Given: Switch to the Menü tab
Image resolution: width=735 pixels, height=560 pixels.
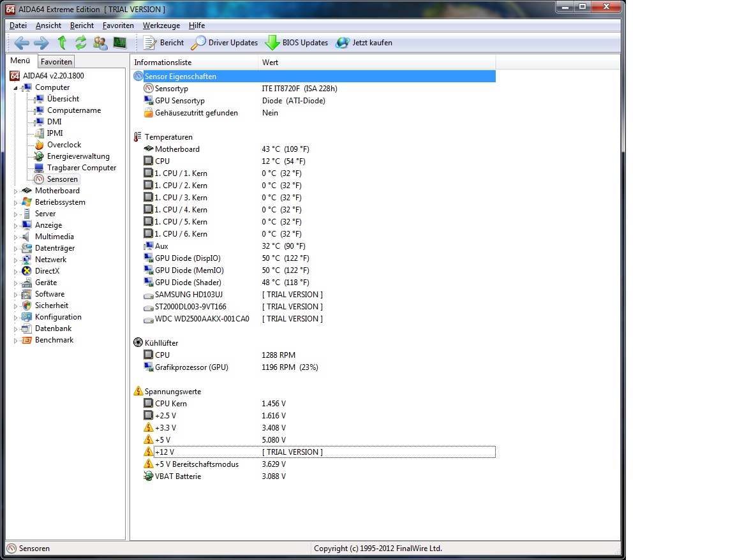Looking at the screenshot, I should [20, 61].
